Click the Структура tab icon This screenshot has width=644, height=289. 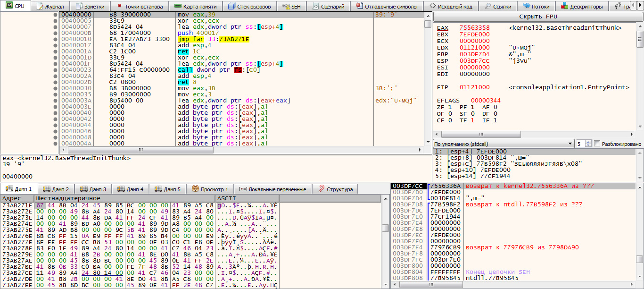click(x=322, y=189)
